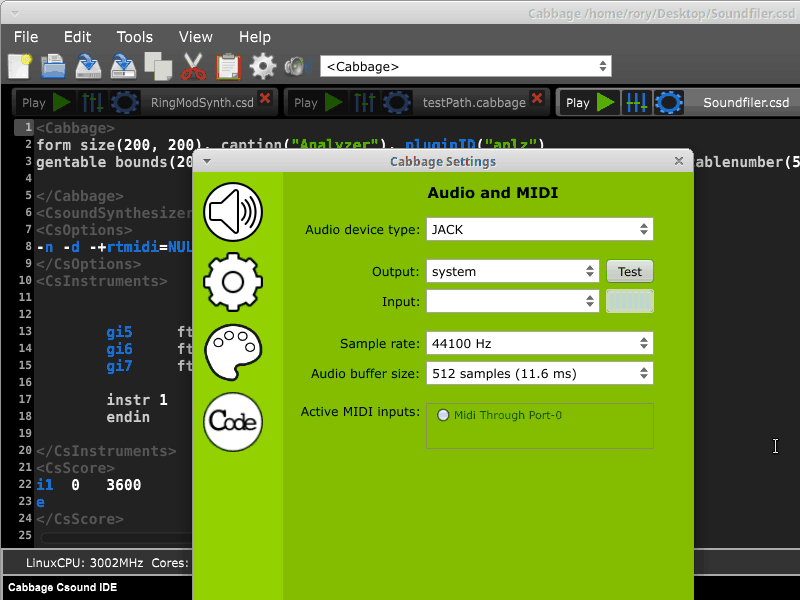Viewport: 800px width, 600px height.
Task: Click the input level meter
Action: 629,301
